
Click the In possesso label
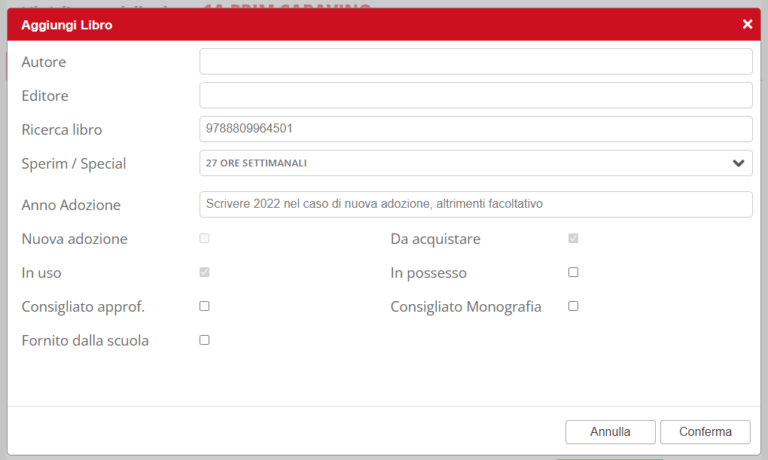[429, 273]
